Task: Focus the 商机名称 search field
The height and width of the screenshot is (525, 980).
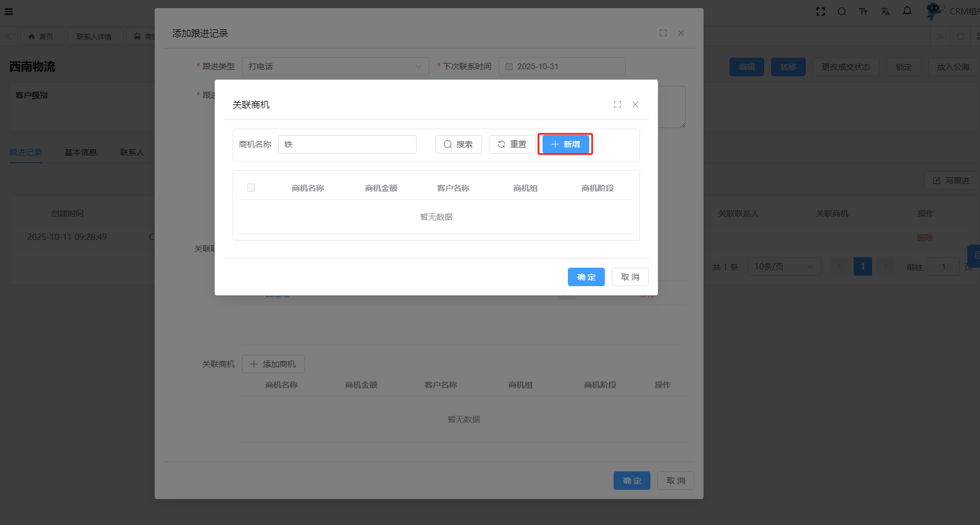Action: click(x=347, y=144)
